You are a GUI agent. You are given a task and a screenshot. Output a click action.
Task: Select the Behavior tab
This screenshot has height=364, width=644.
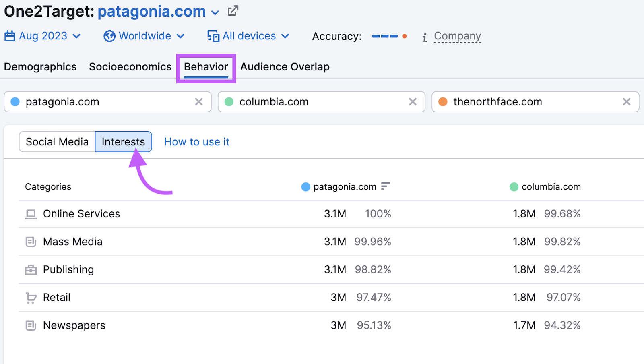coord(206,67)
